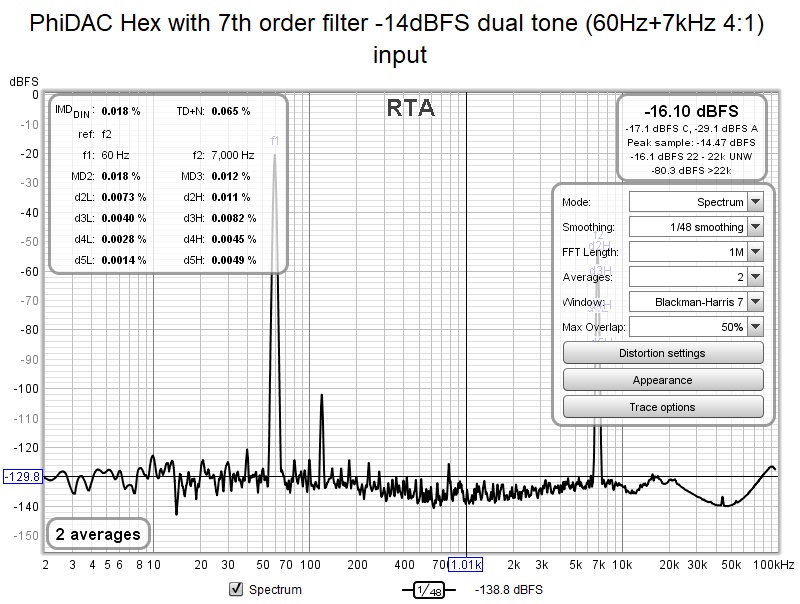The height and width of the screenshot is (604, 800).
Task: Click the Peak sample: -14.47 dBFS text
Action: pyautogui.click(x=691, y=142)
